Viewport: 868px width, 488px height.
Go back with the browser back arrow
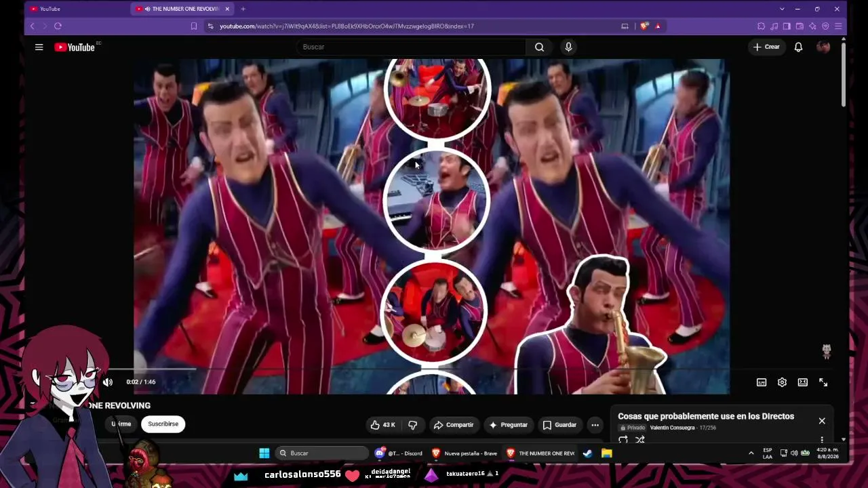tap(32, 26)
